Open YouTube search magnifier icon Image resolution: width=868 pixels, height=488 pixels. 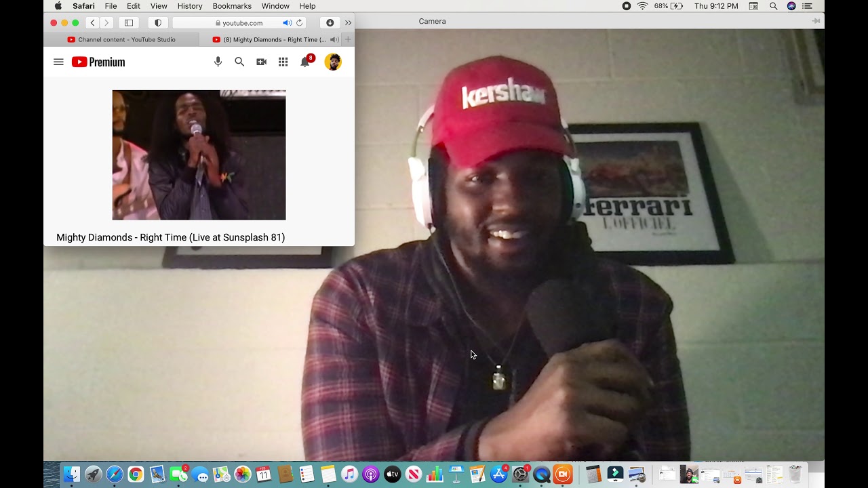tap(239, 62)
